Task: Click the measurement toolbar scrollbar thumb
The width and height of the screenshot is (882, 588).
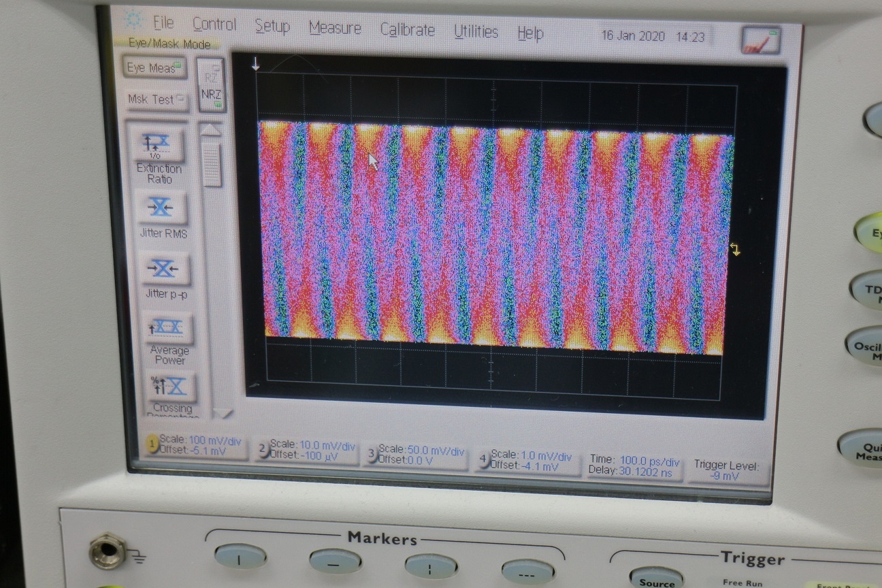Action: click(x=212, y=163)
